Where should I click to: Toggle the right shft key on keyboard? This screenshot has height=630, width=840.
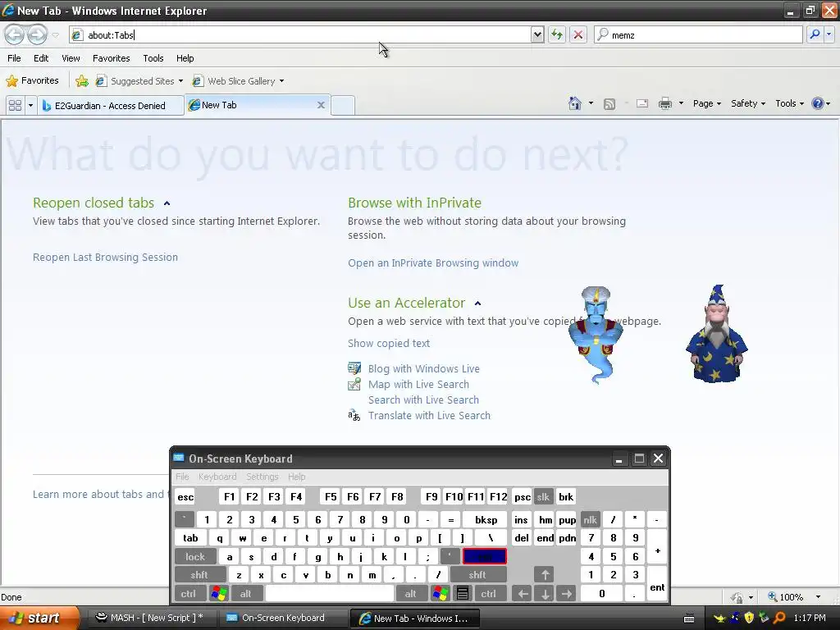tap(477, 575)
